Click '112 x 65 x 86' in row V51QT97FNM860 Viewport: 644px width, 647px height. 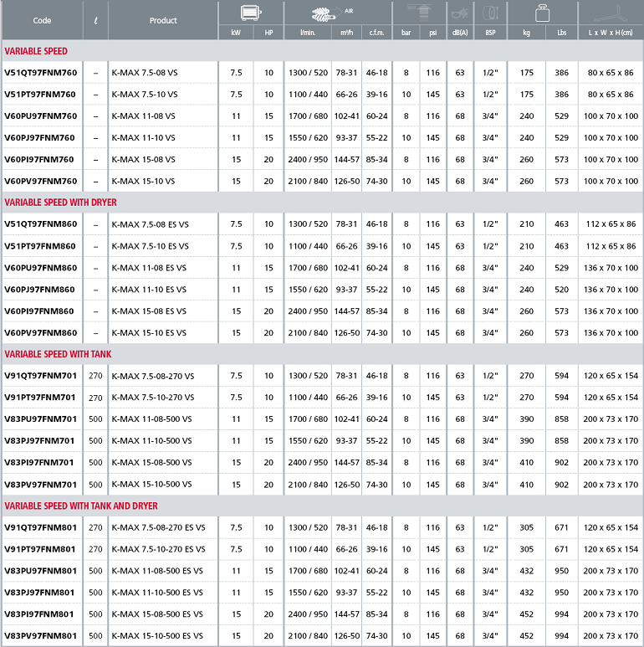tap(611, 224)
